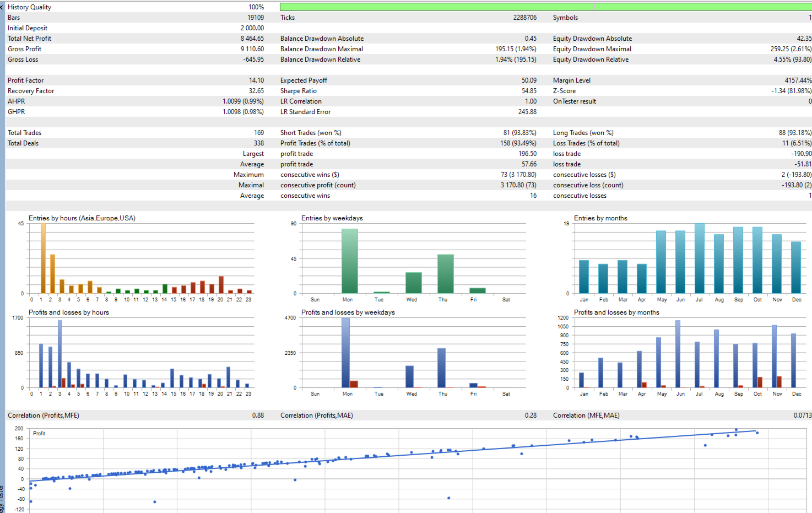This screenshot has width=812, height=513.
Task: Select the largest profit trade value 196.50
Action: click(528, 154)
